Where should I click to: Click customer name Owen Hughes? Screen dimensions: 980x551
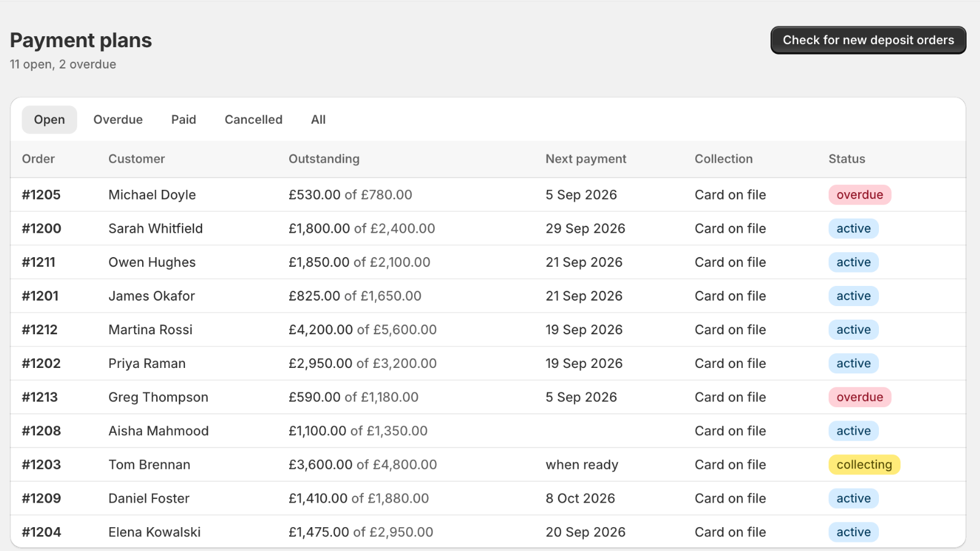point(152,262)
